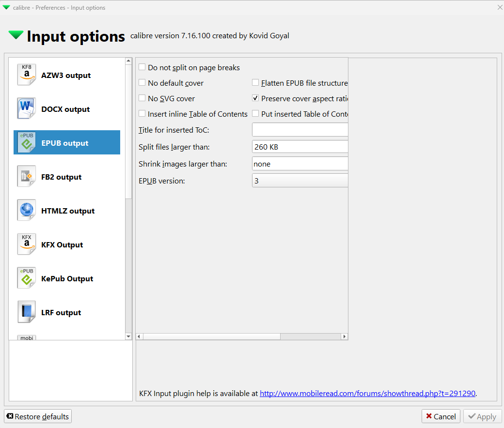Uncheck Preserve cover aspect ratio
The image size is (504, 428).
click(x=256, y=98)
